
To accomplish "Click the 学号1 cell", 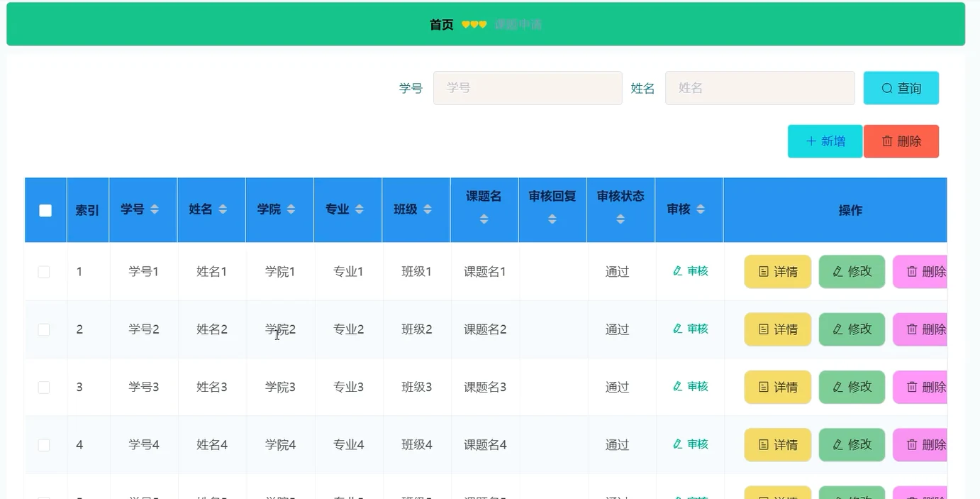I will pyautogui.click(x=144, y=272).
